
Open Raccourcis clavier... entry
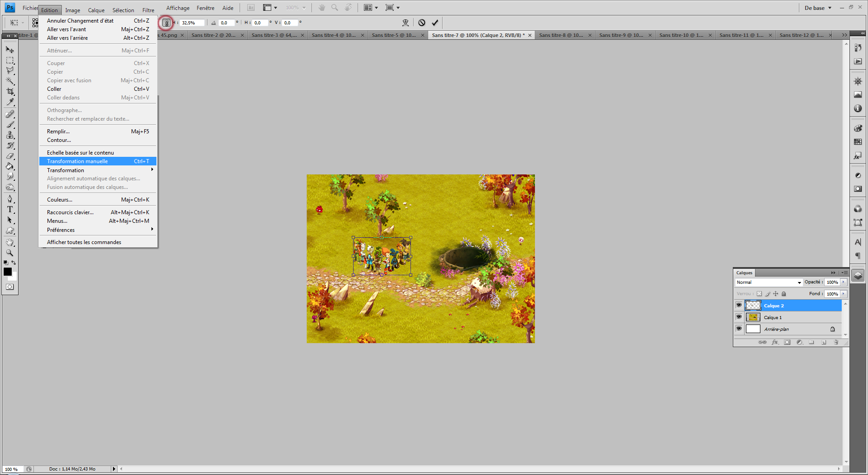tap(98, 212)
